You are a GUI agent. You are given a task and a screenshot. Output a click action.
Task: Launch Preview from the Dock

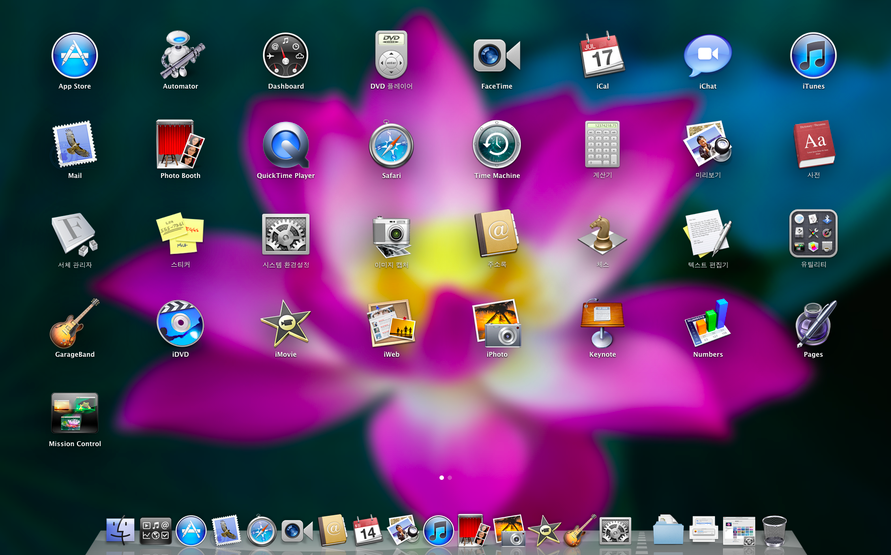[403, 531]
